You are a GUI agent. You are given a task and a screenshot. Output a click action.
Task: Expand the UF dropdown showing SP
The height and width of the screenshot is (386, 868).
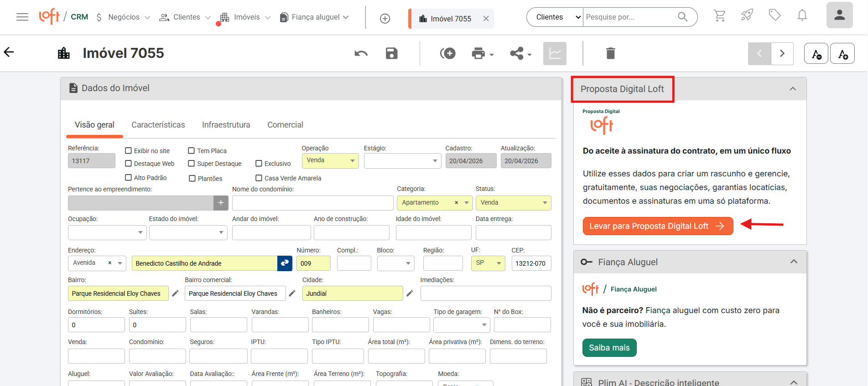[488, 263]
